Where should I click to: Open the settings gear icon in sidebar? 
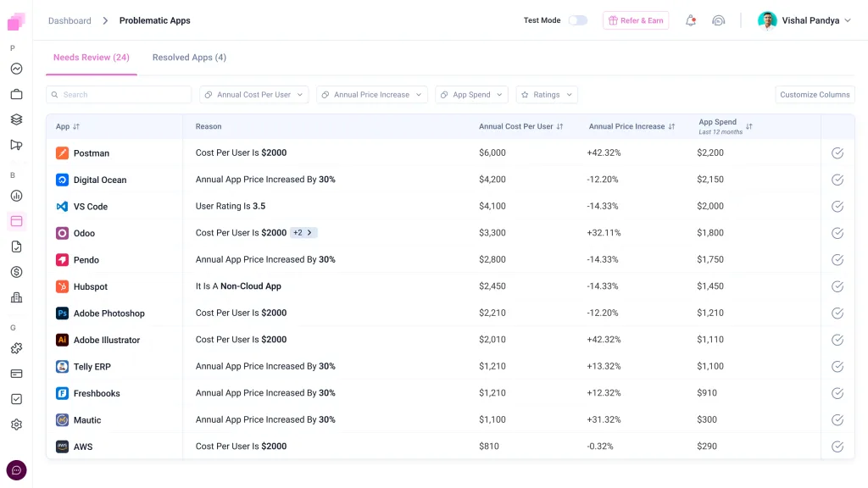tap(17, 424)
